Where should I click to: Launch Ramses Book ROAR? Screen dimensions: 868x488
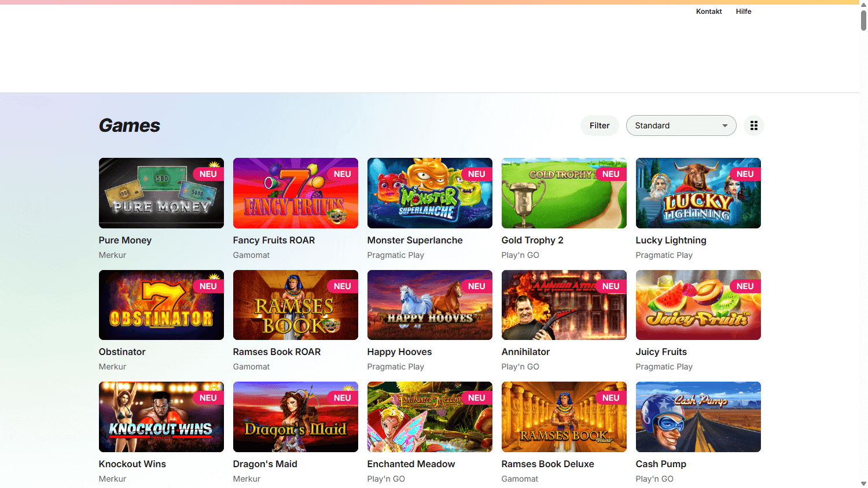295,305
